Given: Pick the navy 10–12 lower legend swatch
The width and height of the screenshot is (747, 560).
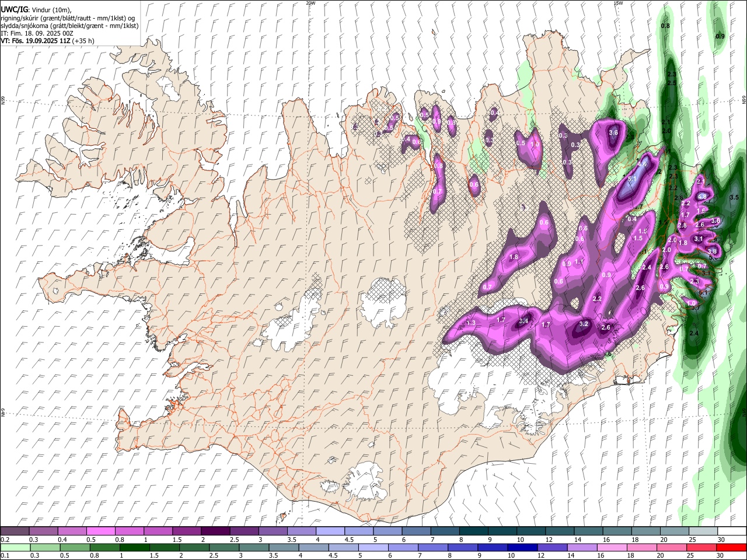Looking at the screenshot, I should pos(523,547).
